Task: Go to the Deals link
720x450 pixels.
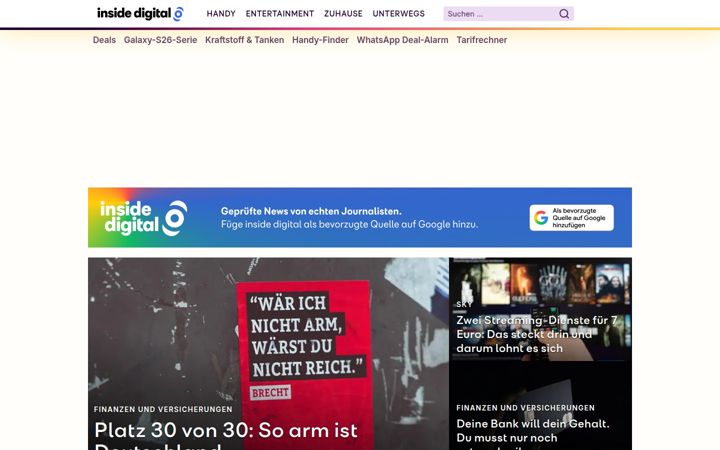Action: click(104, 40)
